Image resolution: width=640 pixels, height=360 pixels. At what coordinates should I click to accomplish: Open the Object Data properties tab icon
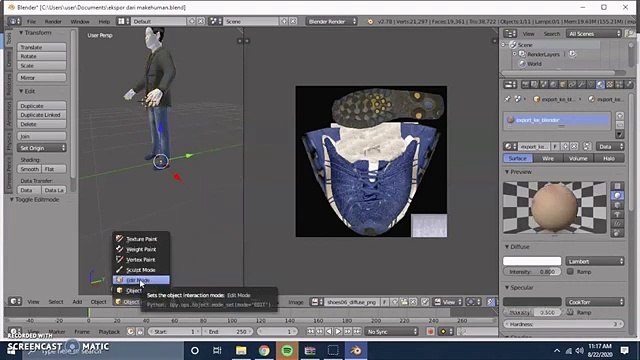pyautogui.click(x=591, y=84)
